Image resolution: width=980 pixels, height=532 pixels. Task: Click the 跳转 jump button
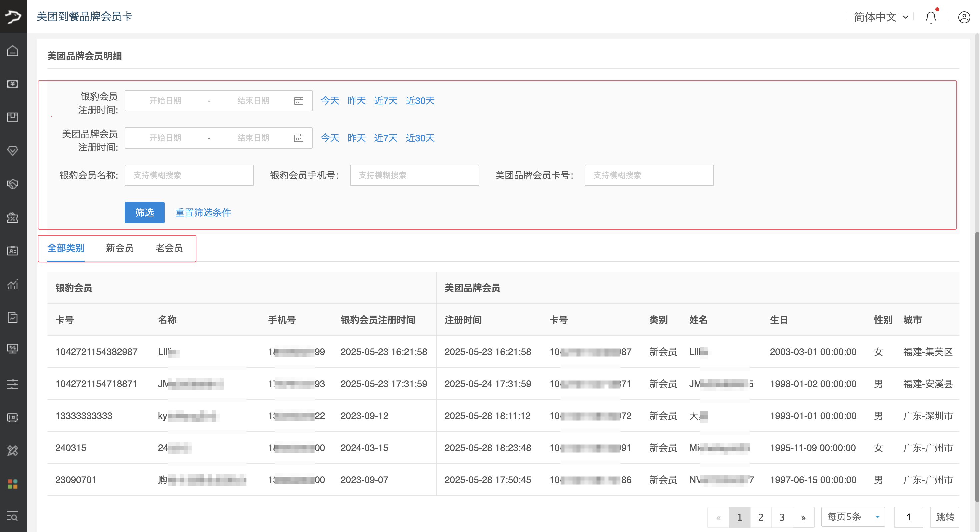pos(945,517)
